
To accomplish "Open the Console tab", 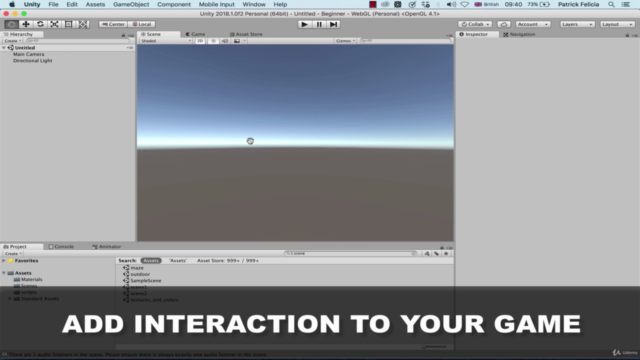I will (x=61, y=247).
